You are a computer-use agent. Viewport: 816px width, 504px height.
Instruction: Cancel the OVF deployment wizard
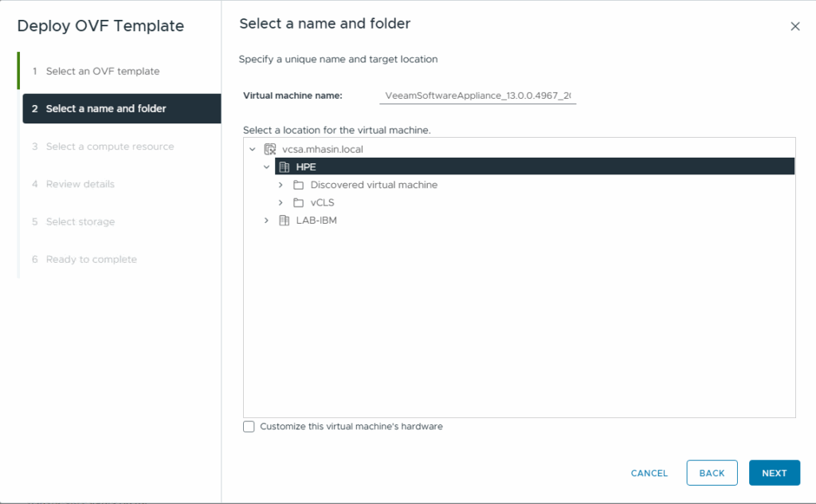click(649, 473)
